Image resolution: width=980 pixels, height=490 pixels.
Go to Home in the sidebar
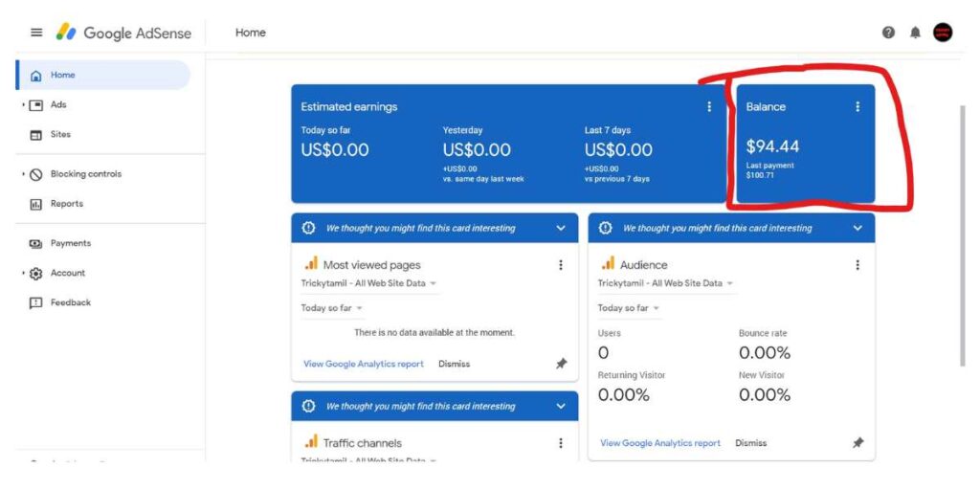103,75
